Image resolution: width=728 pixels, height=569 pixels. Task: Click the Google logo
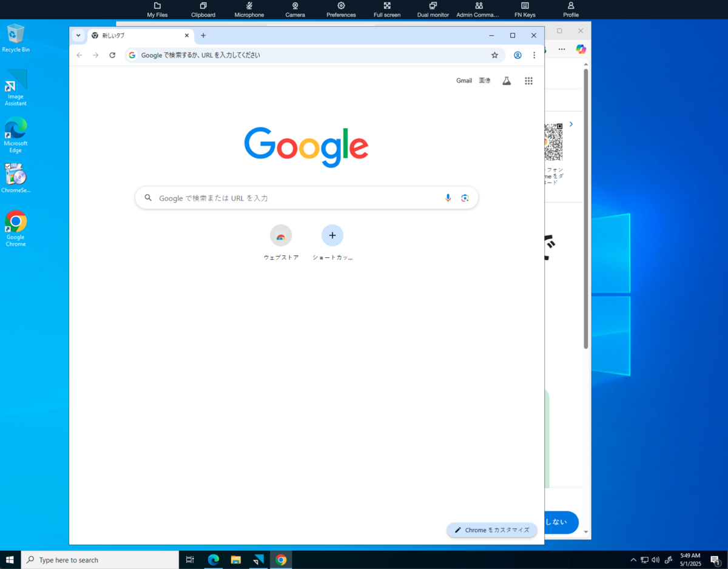click(306, 147)
